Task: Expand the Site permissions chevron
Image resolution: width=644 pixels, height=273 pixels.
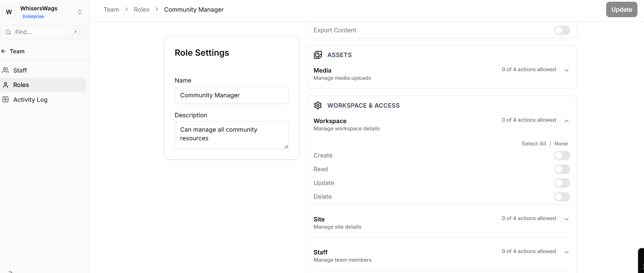Action: (566, 219)
